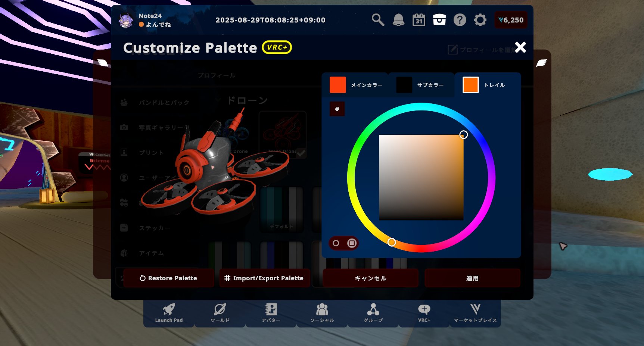
Task: Switch to square picker mode
Action: click(x=352, y=243)
